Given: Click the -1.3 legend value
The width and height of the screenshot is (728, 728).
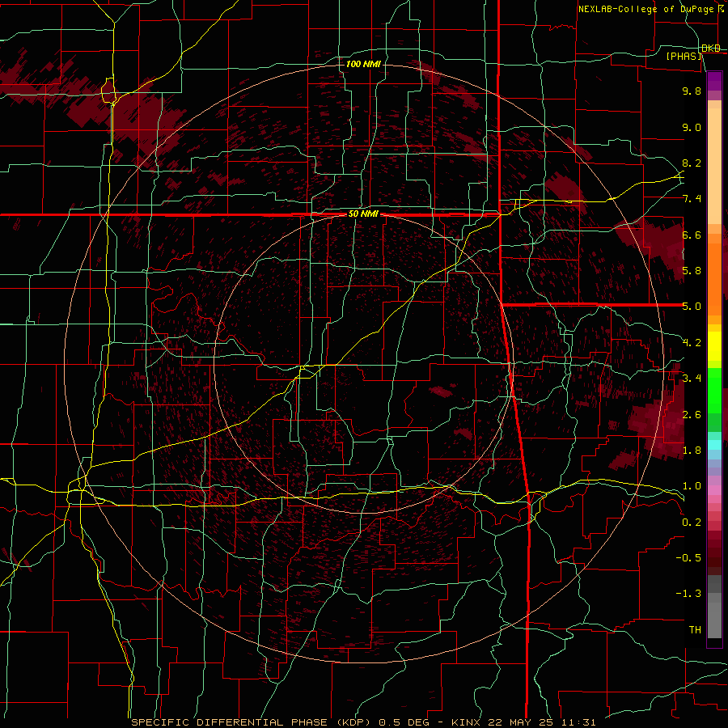Looking at the screenshot, I should click(688, 594).
